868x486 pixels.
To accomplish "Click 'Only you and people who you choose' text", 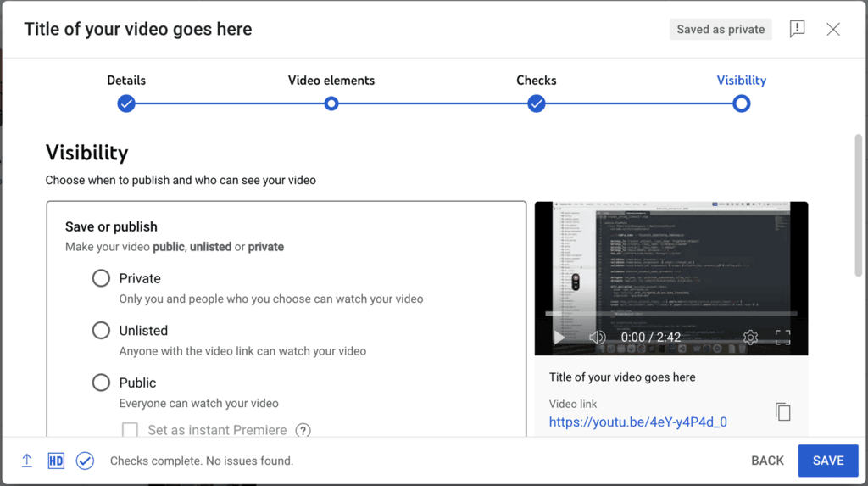I will (271, 299).
